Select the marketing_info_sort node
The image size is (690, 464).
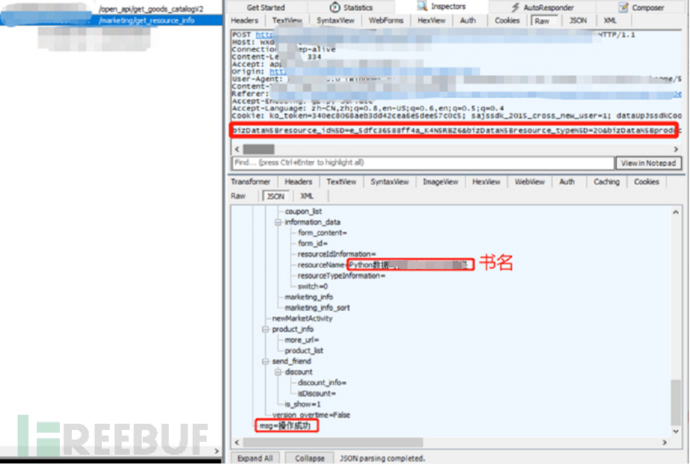coord(317,308)
